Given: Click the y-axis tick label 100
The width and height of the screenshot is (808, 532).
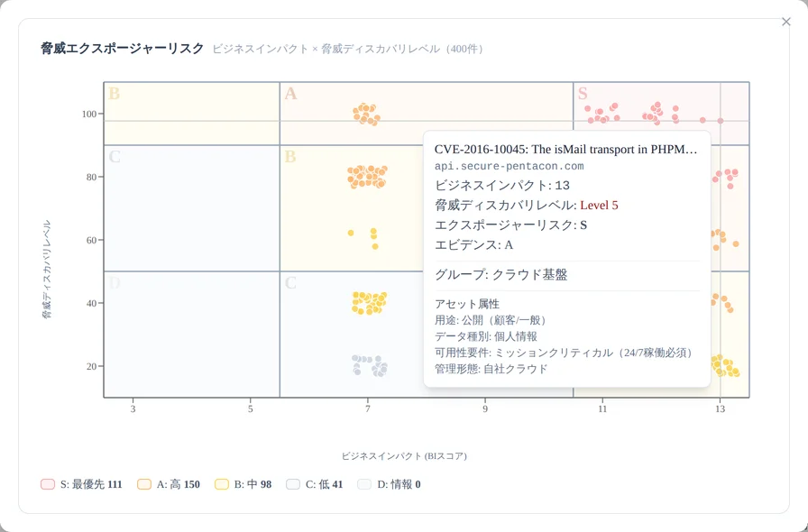Looking at the screenshot, I should (x=89, y=114).
